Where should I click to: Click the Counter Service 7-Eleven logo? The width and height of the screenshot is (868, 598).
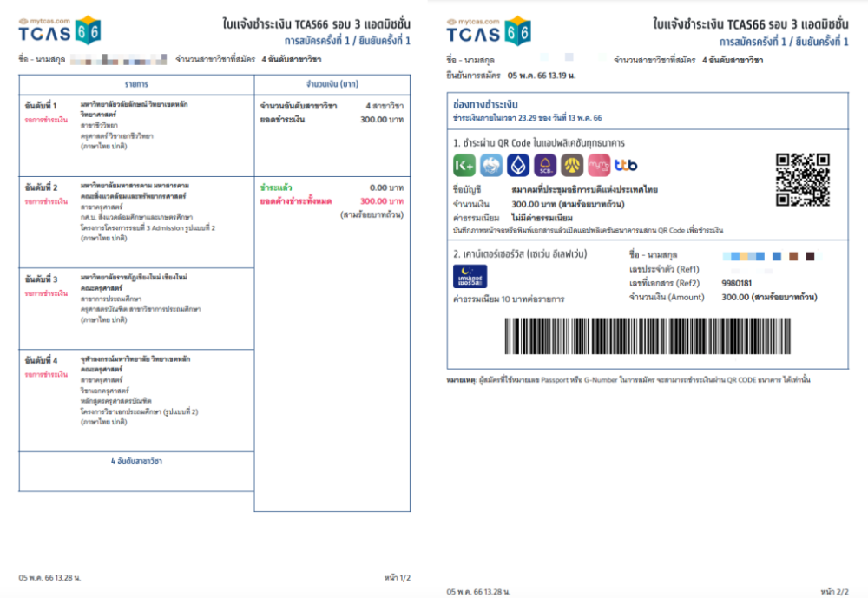coord(470,275)
